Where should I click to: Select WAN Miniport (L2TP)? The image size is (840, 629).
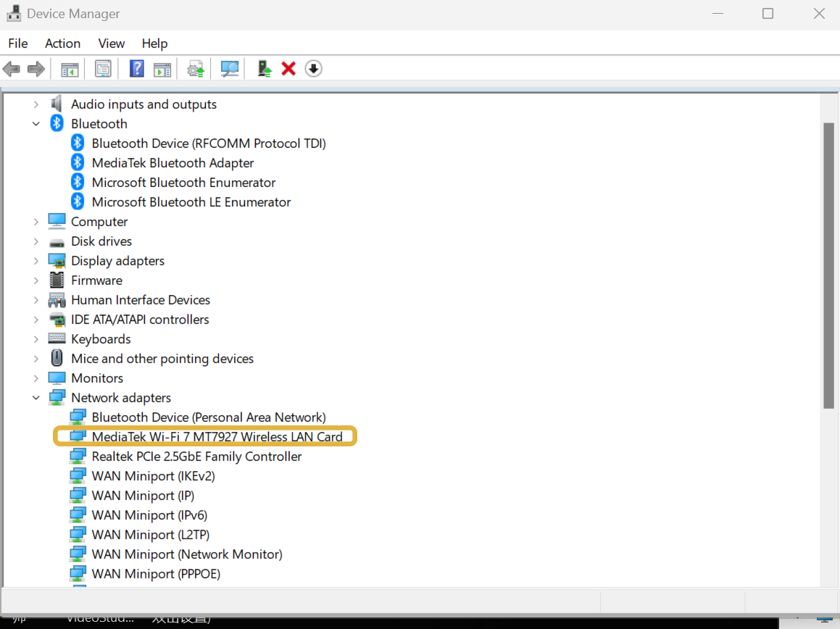coord(151,535)
